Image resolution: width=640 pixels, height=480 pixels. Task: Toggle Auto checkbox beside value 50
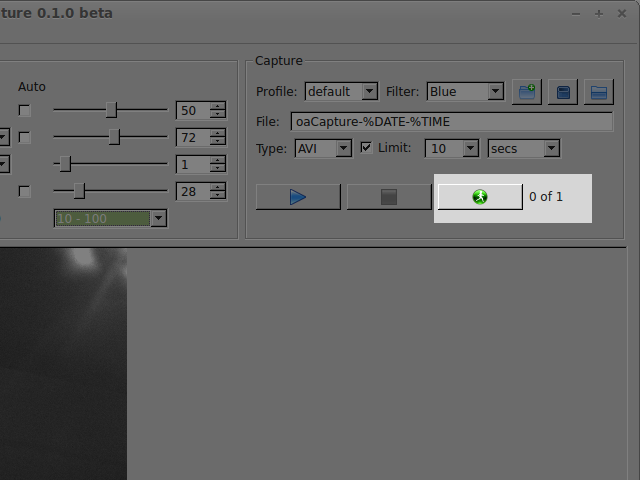(x=24, y=110)
